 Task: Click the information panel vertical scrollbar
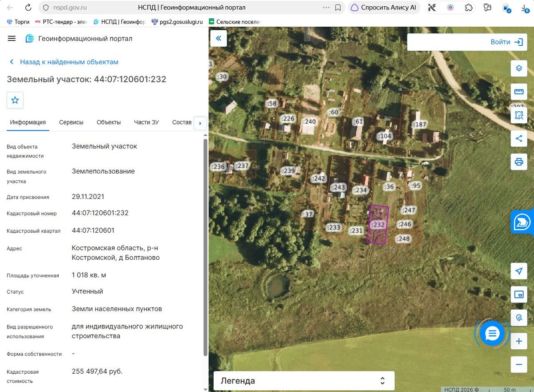(x=205, y=247)
